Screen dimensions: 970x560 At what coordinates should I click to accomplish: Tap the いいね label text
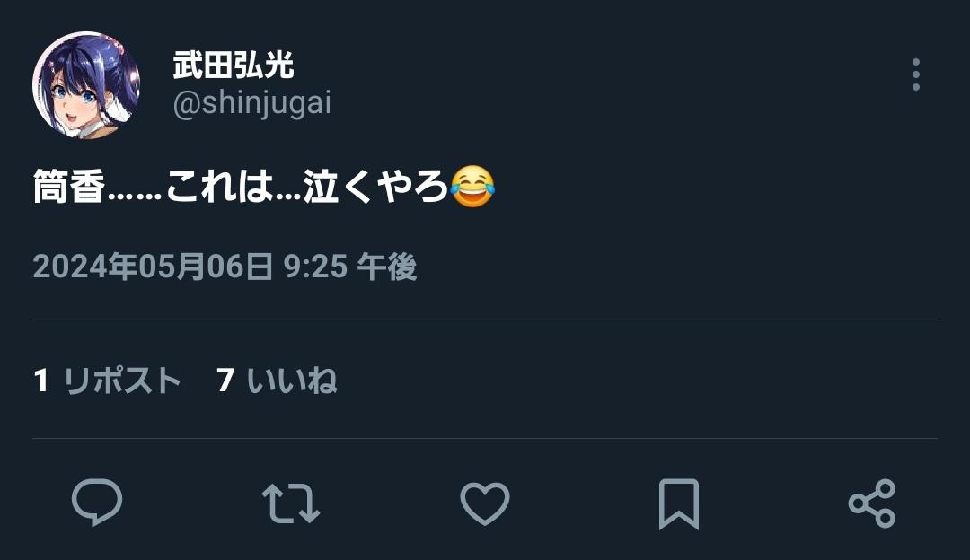tap(292, 381)
